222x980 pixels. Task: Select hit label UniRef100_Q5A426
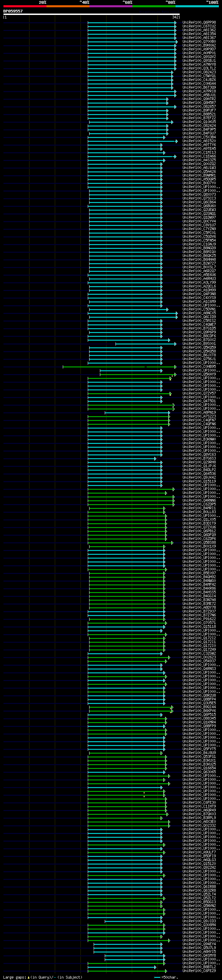click(199, 171)
